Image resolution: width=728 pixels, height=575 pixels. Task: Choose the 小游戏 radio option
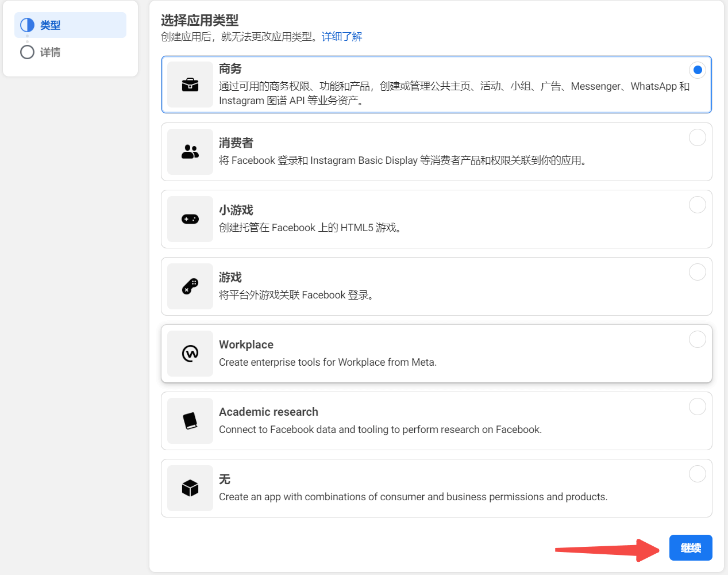click(x=697, y=205)
